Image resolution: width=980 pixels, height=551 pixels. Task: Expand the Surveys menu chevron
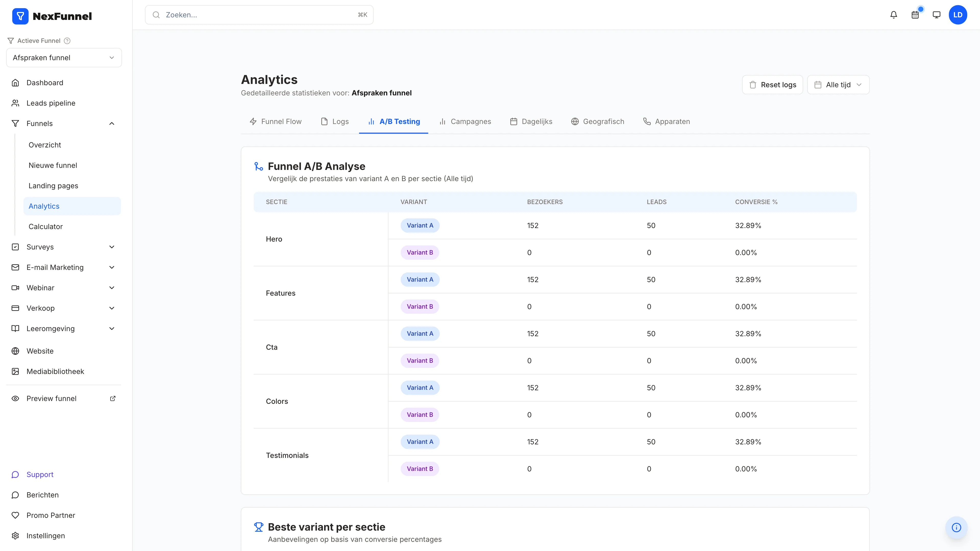(x=112, y=247)
